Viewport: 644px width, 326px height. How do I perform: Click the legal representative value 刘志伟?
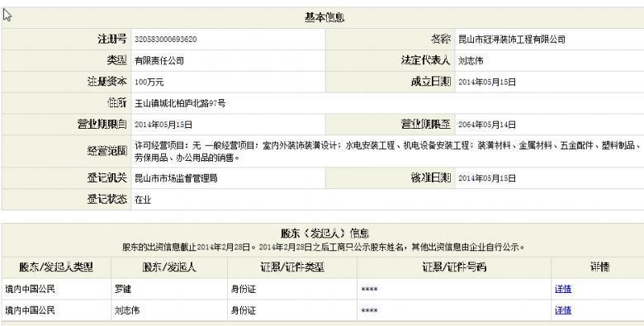471,61
